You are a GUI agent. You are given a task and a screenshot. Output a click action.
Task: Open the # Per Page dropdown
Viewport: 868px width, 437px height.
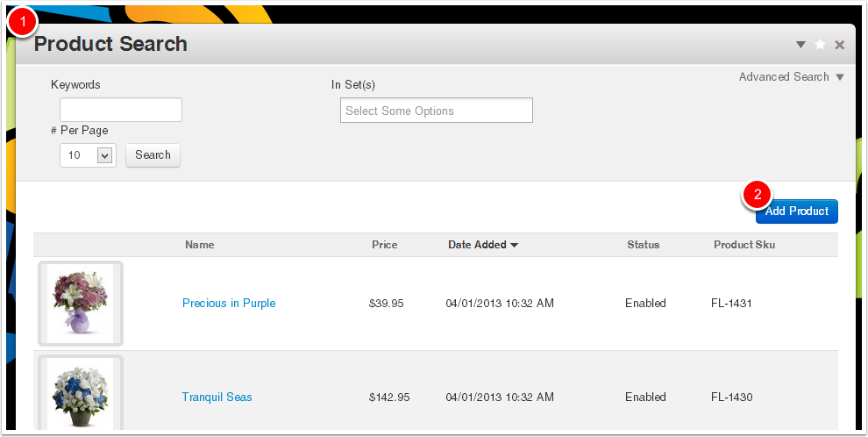(88, 155)
